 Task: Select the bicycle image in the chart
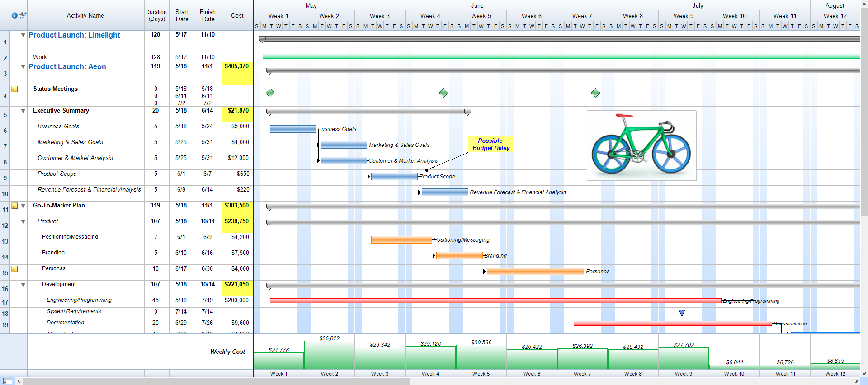click(x=641, y=145)
